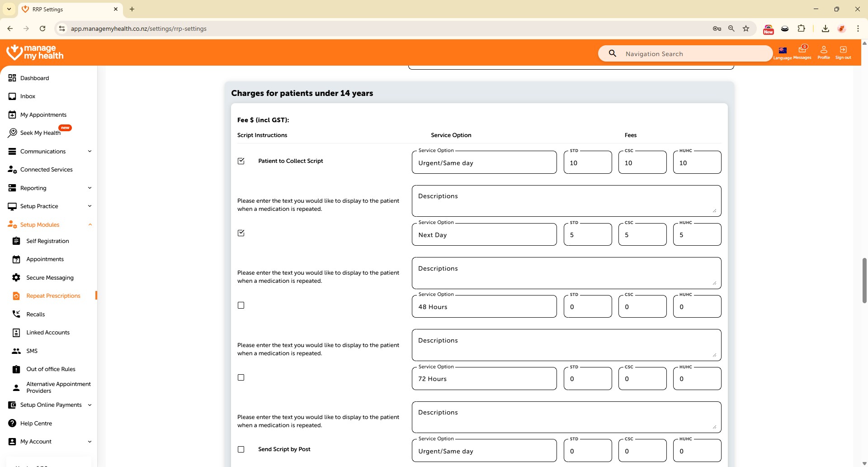Open My Appointments link
Screen dimensions: 868x467
pos(43,115)
